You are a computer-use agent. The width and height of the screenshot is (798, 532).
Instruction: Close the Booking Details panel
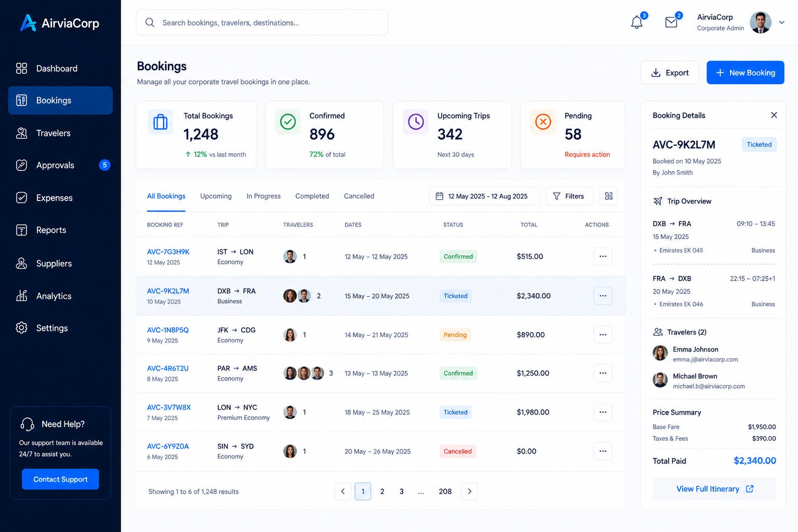(774, 115)
